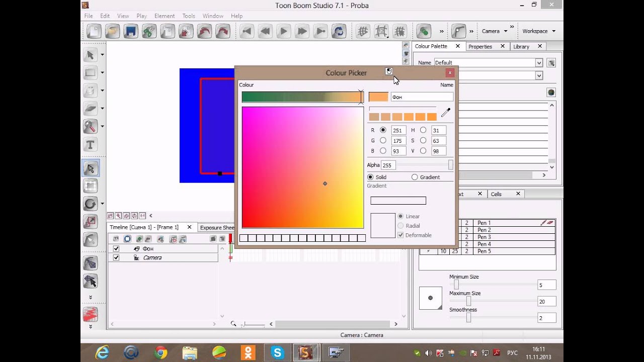Create a new project with the New icon
This screenshot has height=362, width=644.
tap(94, 31)
